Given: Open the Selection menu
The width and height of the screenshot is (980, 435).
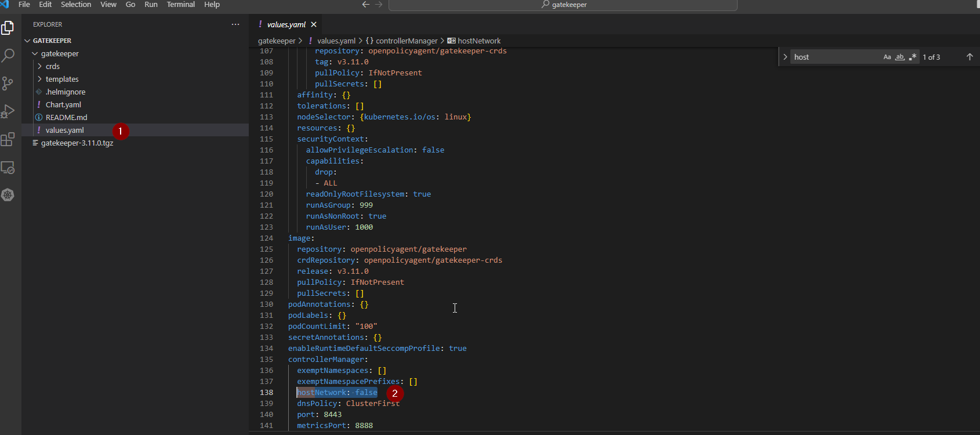Looking at the screenshot, I should (x=76, y=5).
